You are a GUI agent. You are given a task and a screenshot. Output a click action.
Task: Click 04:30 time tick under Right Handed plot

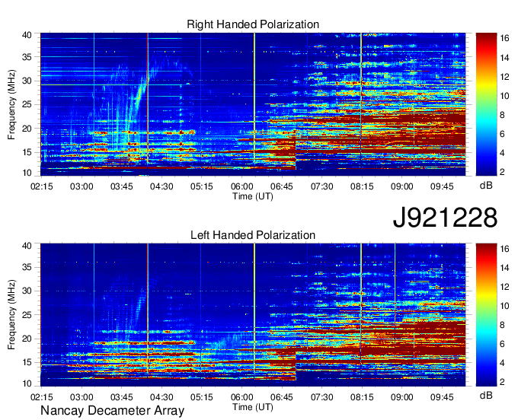tap(161, 186)
